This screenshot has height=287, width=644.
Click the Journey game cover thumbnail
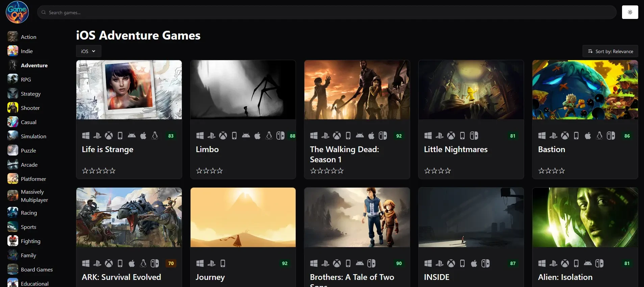click(243, 217)
